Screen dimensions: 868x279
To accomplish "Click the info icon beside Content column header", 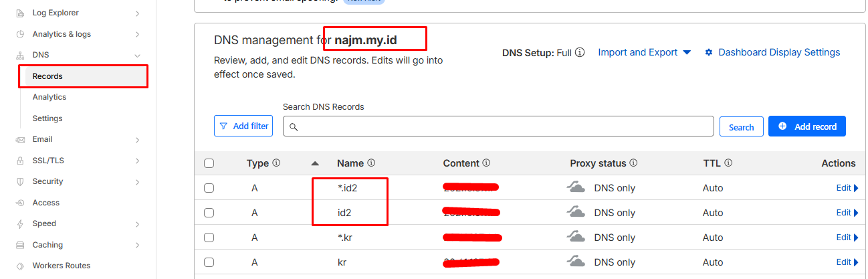I will [x=487, y=163].
